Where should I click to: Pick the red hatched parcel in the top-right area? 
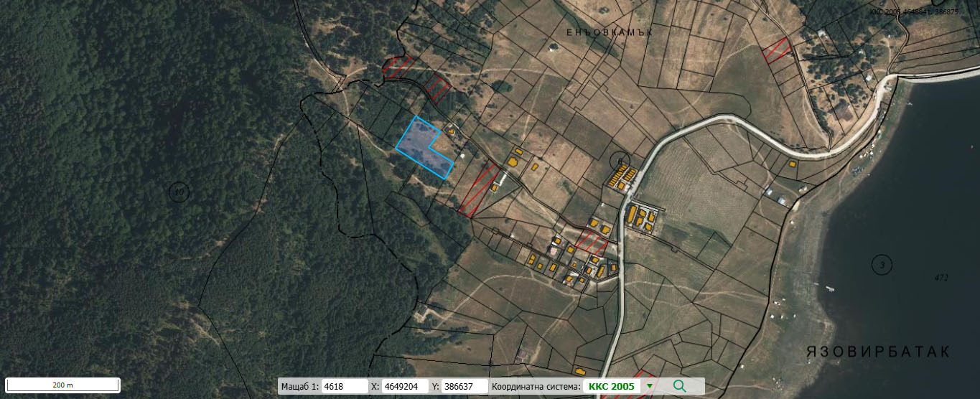tap(777, 50)
